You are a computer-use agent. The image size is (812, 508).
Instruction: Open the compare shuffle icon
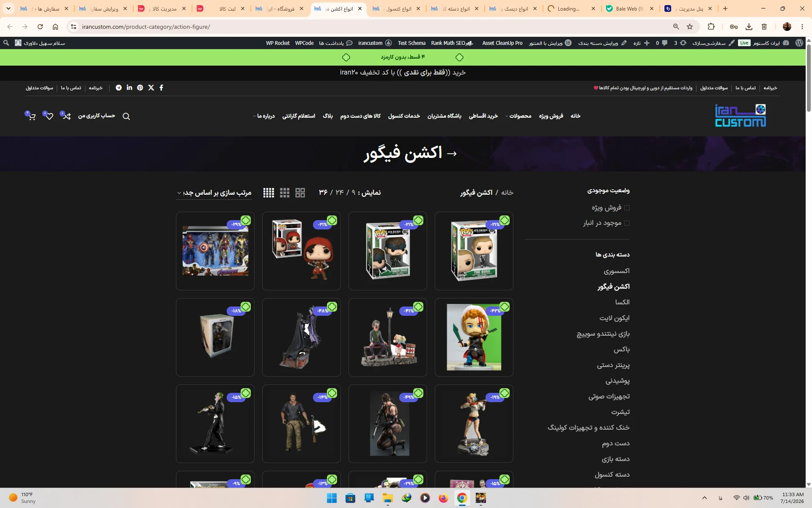66,116
